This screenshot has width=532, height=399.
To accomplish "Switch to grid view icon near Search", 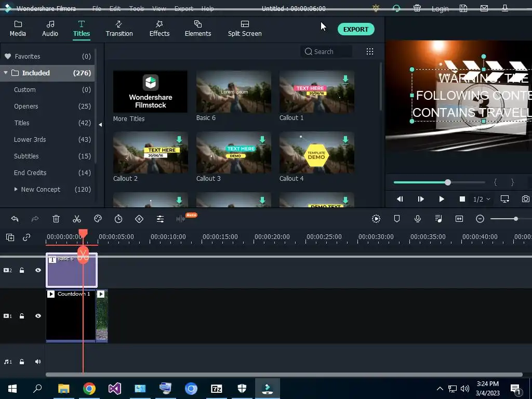I will pos(370,51).
